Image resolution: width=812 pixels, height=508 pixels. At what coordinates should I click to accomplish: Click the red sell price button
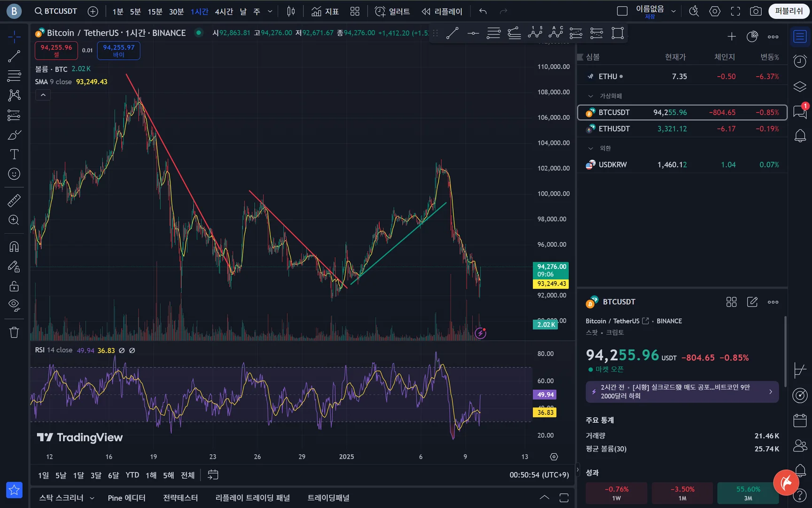[56, 50]
